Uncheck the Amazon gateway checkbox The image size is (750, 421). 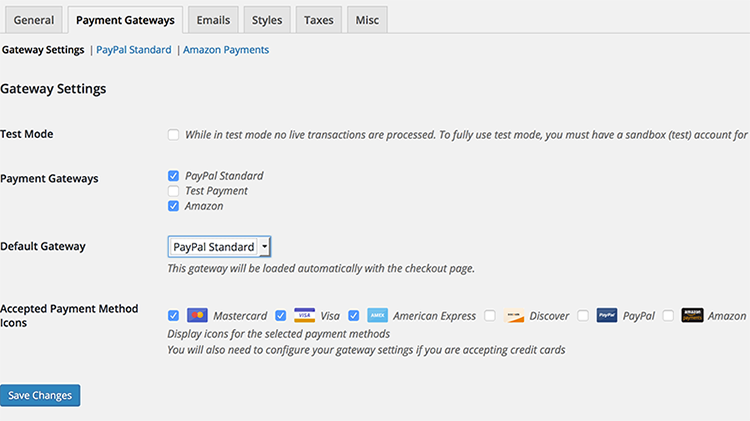[173, 206]
